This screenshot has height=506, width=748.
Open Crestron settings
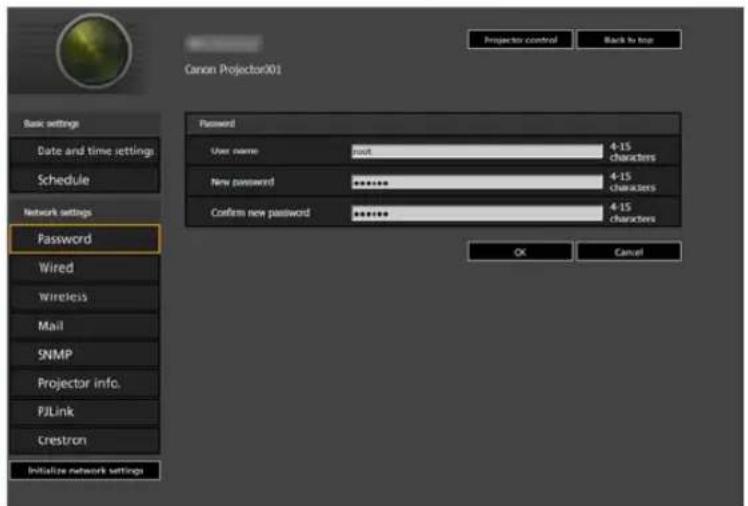tap(84, 440)
